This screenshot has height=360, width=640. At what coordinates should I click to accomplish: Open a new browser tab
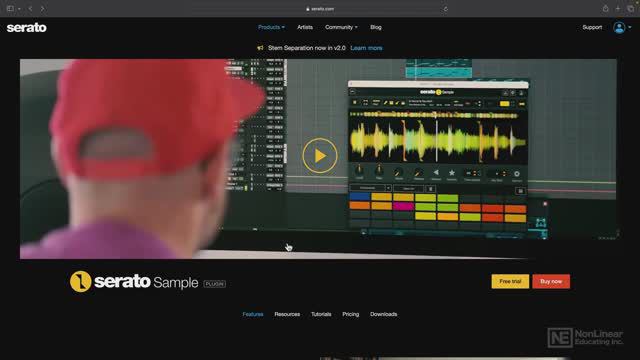[618, 8]
